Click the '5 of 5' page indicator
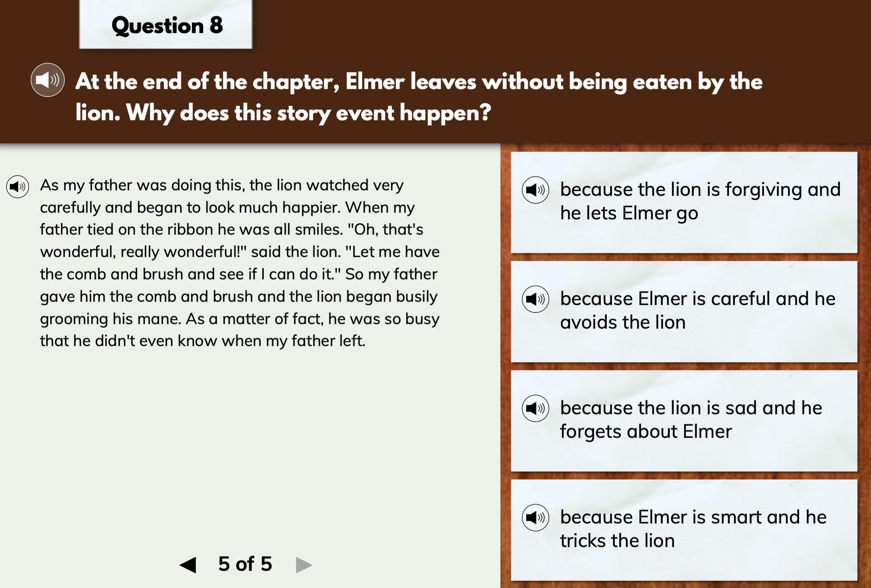 click(x=245, y=564)
